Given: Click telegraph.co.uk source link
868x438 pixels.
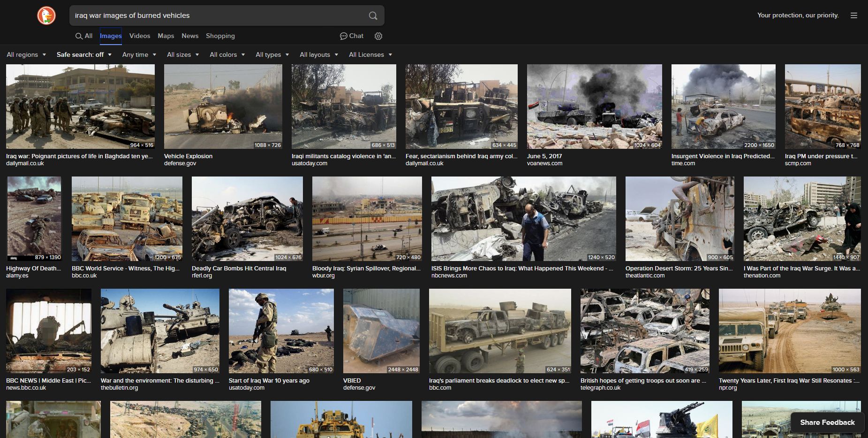Looking at the screenshot, I should point(600,388).
